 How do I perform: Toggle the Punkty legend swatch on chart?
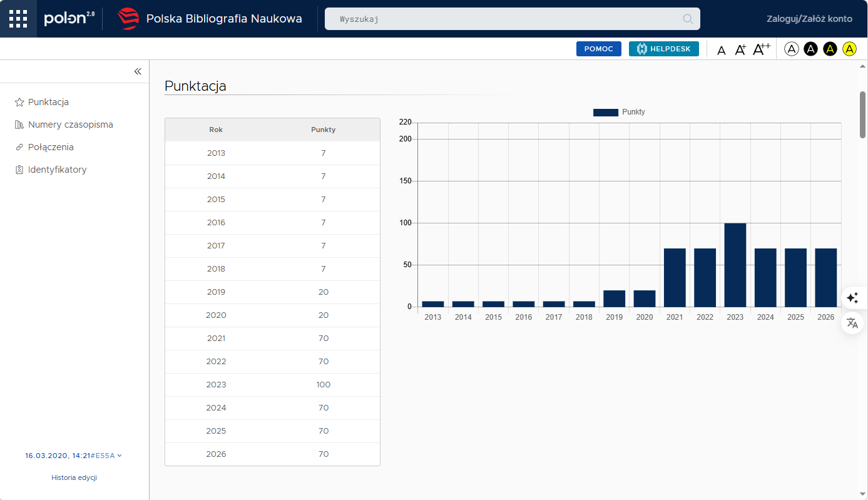pyautogui.click(x=605, y=112)
